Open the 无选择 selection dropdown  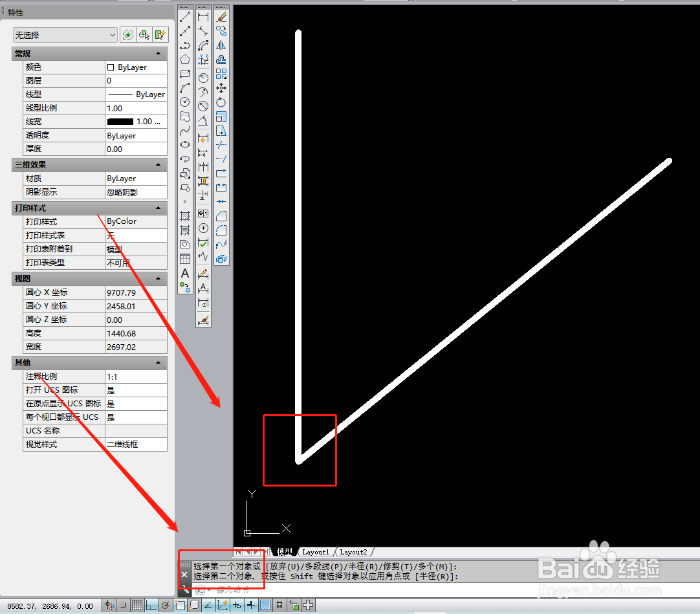click(x=65, y=35)
